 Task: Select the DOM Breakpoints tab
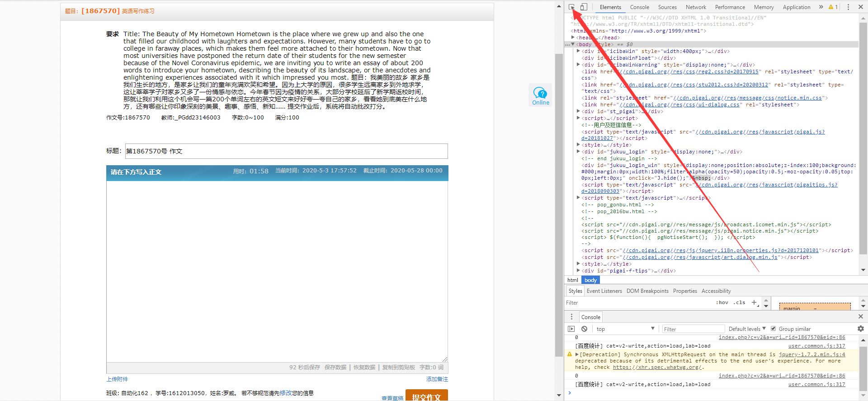point(647,291)
